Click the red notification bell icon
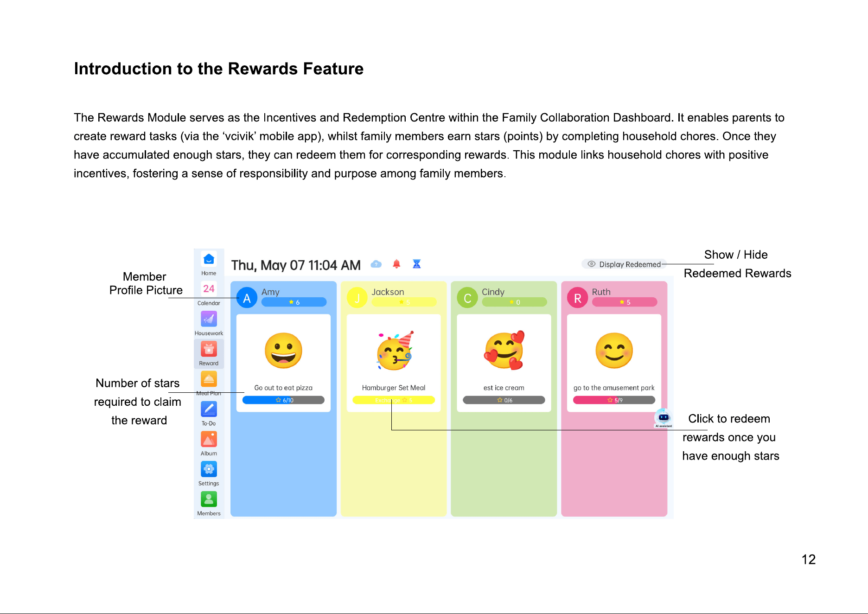This screenshot has width=868, height=614. tap(396, 264)
